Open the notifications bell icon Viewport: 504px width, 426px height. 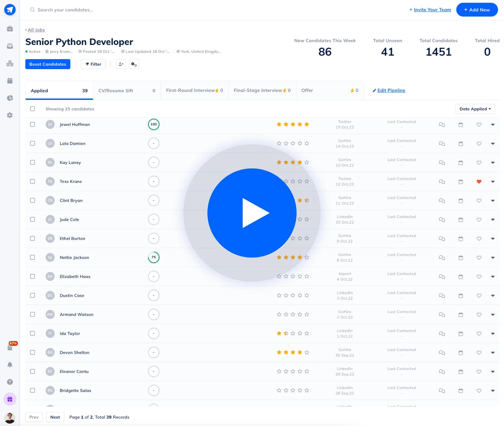pyautogui.click(x=10, y=365)
